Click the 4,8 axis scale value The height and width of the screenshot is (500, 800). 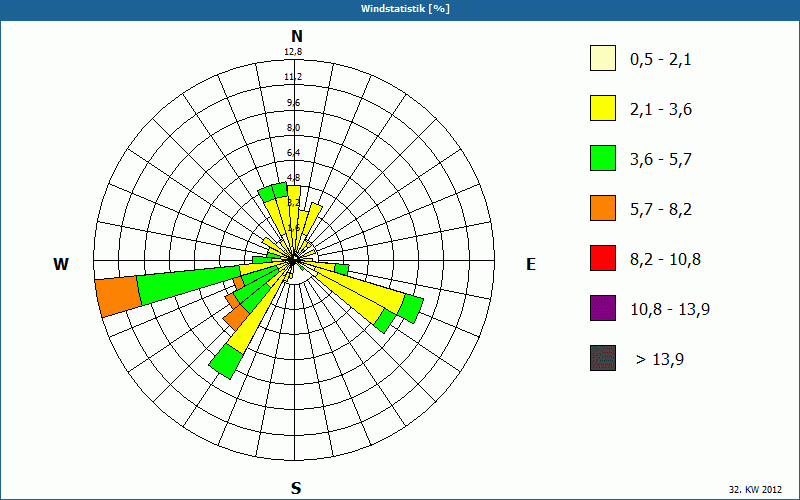[293, 178]
